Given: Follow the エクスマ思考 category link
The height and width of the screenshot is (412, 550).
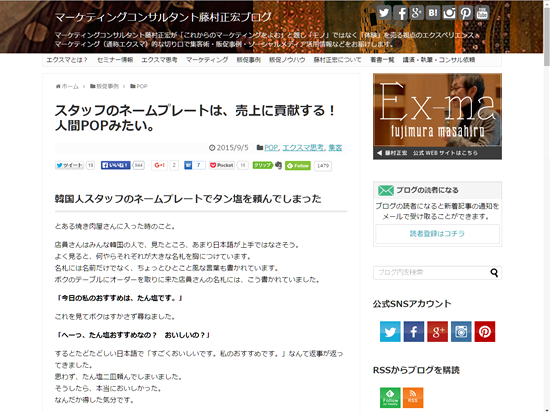Looking at the screenshot, I should (303, 148).
